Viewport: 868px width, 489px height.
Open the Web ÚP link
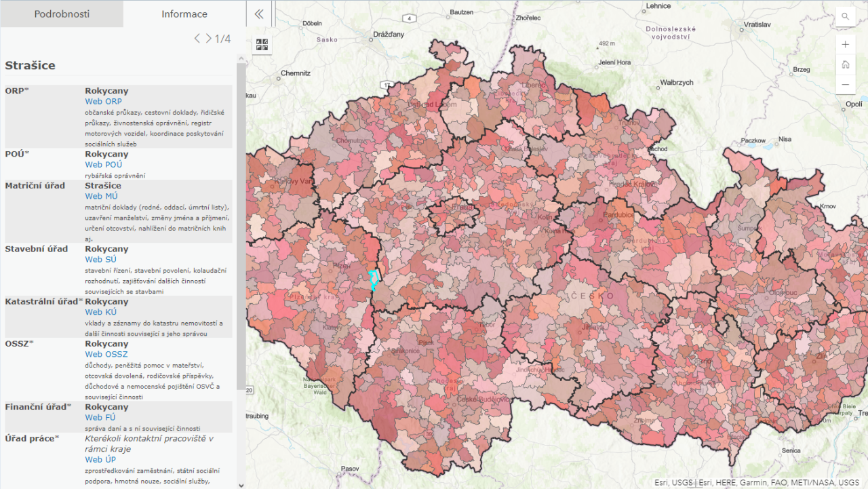click(x=100, y=459)
